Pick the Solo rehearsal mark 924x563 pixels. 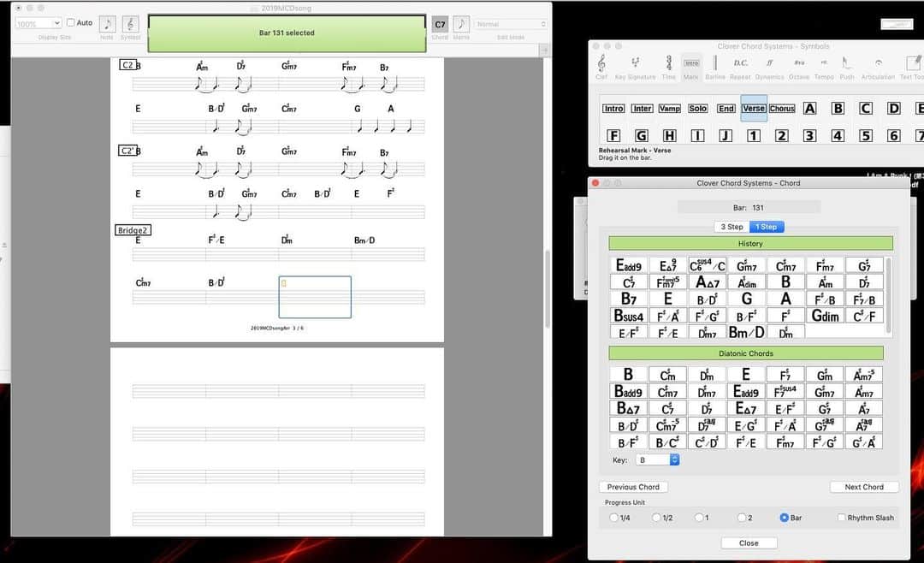pyautogui.click(x=698, y=109)
